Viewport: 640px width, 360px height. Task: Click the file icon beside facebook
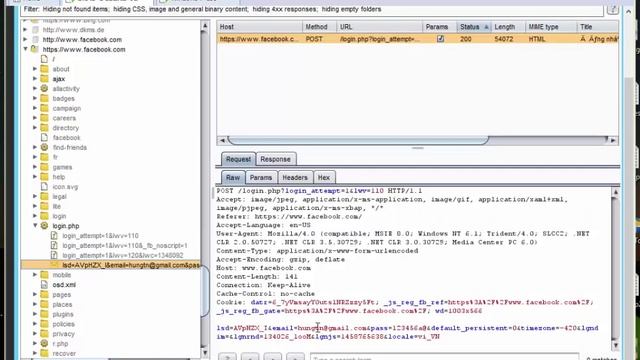44,138
